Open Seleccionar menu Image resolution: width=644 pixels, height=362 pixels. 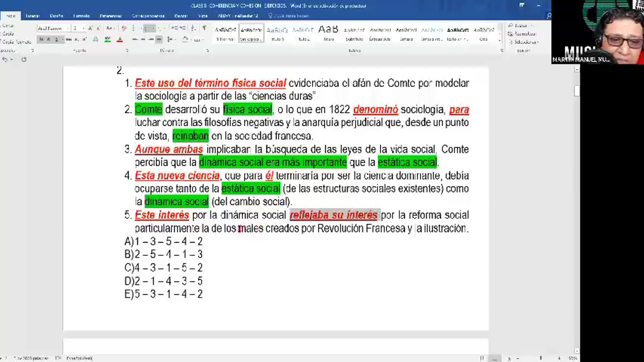(523, 42)
